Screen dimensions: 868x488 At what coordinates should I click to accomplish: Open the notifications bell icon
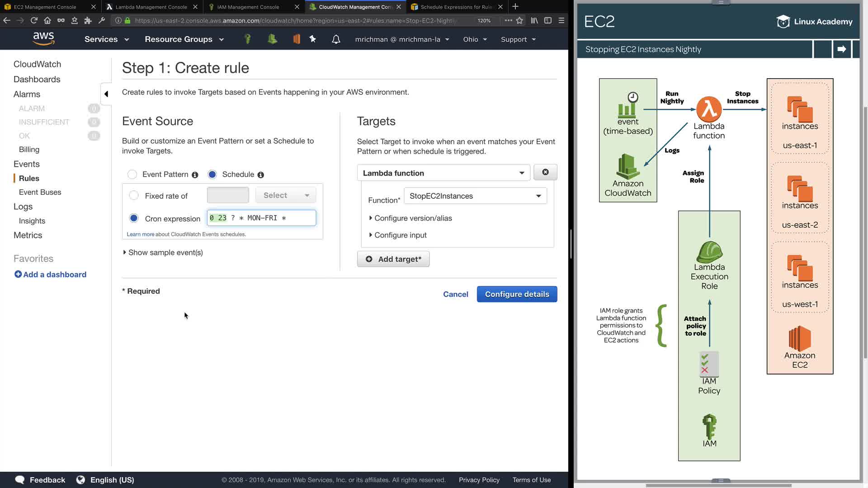336,39
